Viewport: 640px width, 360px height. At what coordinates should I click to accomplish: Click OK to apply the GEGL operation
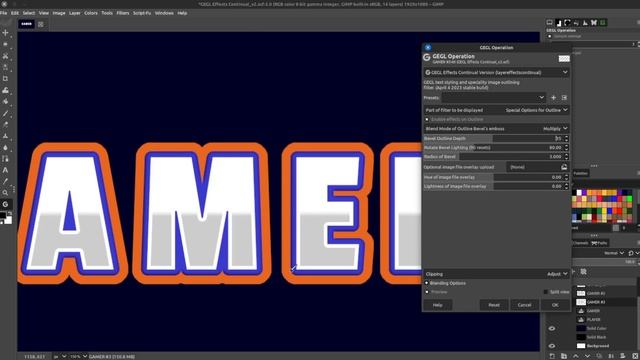tap(555, 305)
